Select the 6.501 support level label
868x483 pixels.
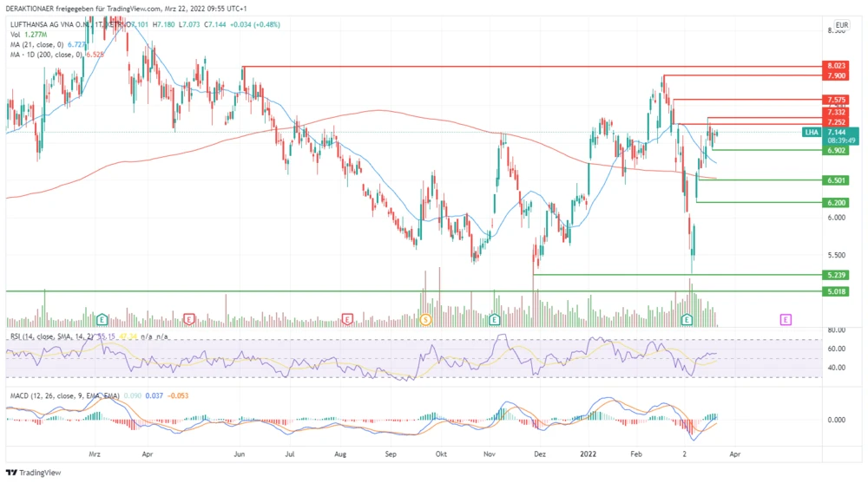[836, 180]
